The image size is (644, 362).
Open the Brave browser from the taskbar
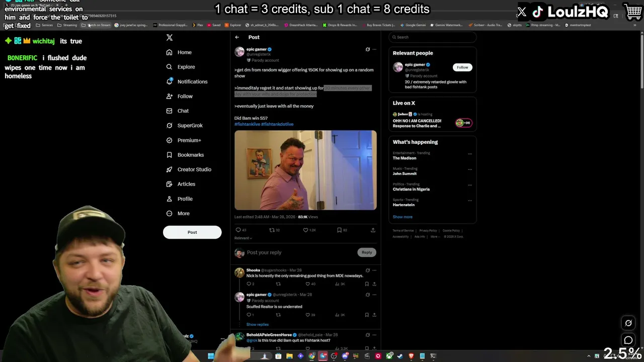click(x=411, y=356)
